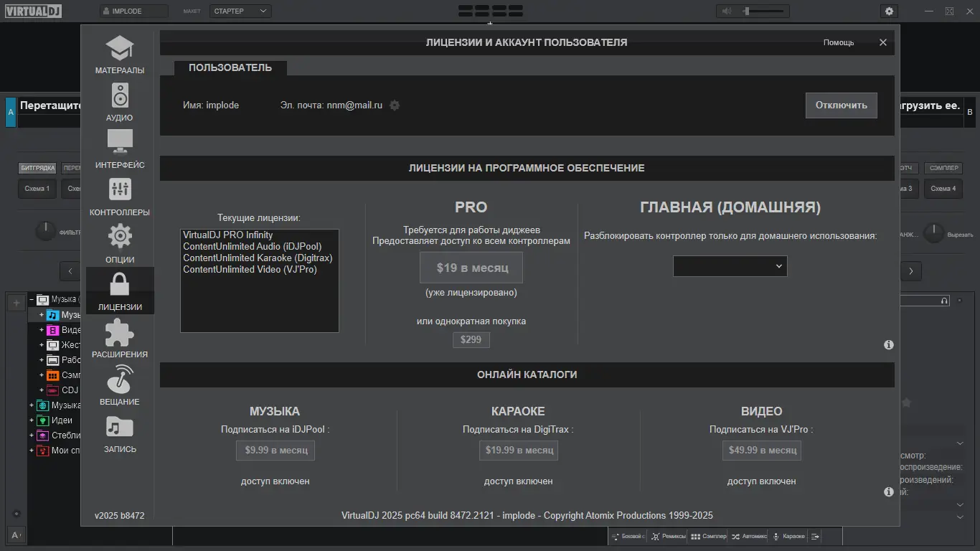This screenshot has width=980, height=551.
Task: Collapse the top Музыка tree node
Action: [x=32, y=299]
